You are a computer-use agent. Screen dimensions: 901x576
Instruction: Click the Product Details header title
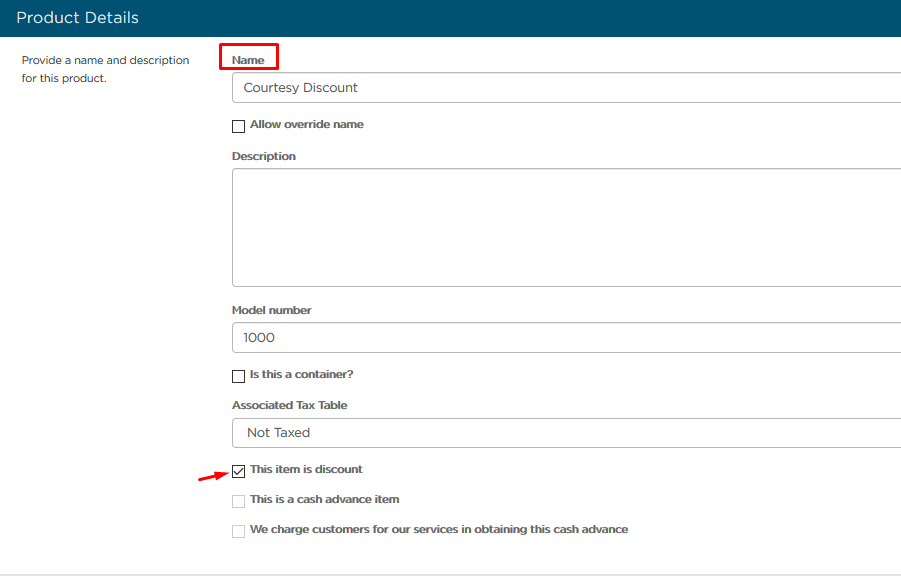78,18
